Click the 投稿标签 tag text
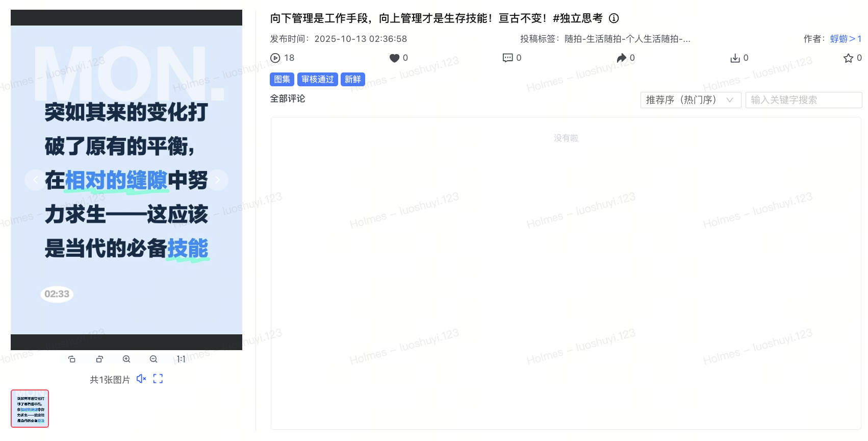The height and width of the screenshot is (441, 868). (x=627, y=39)
